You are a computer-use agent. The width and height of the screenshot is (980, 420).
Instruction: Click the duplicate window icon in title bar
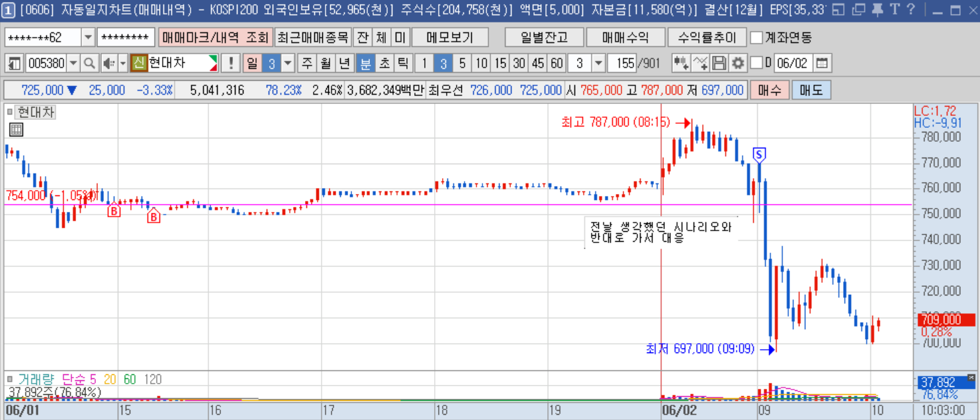858,10
